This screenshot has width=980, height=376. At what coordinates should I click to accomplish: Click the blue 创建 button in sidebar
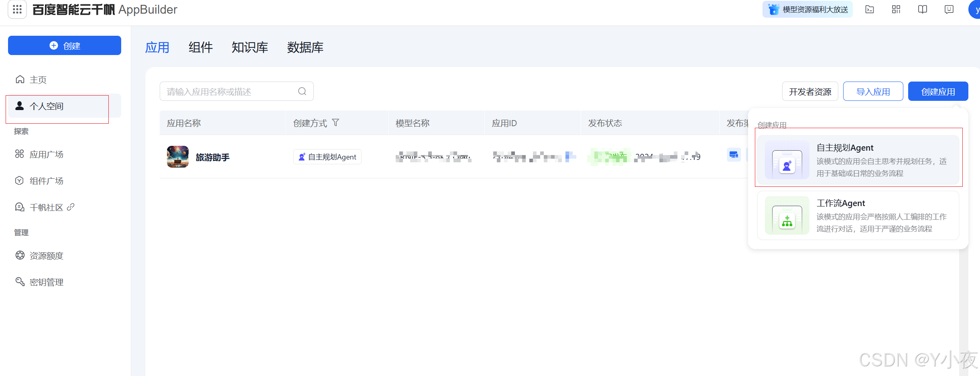click(65, 45)
